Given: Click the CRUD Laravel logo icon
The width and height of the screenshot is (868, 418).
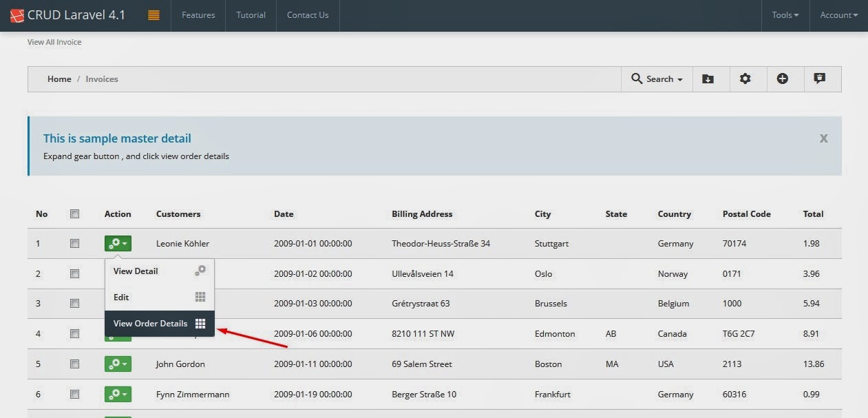Looking at the screenshot, I should [x=17, y=14].
